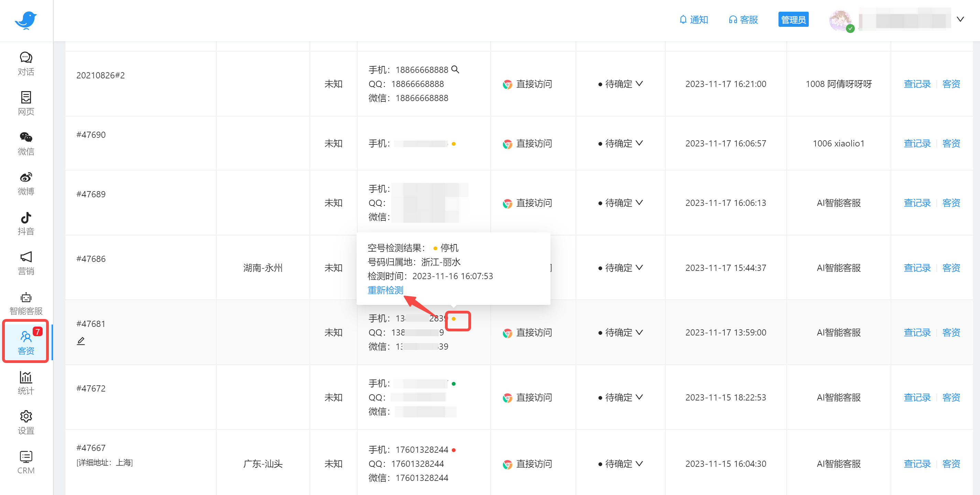Click 查记录 for row 20210826#2
Viewport: 980px width, 495px height.
(917, 84)
